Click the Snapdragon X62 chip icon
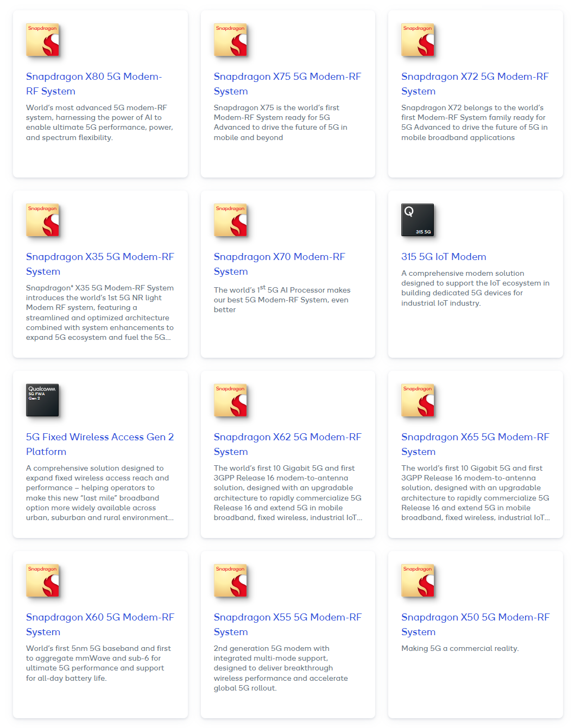The height and width of the screenshot is (728, 575). (x=230, y=400)
